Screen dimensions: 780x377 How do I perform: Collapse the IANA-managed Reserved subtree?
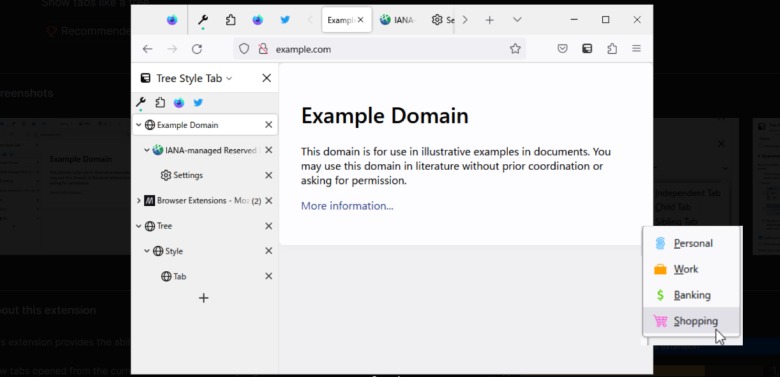(x=147, y=150)
